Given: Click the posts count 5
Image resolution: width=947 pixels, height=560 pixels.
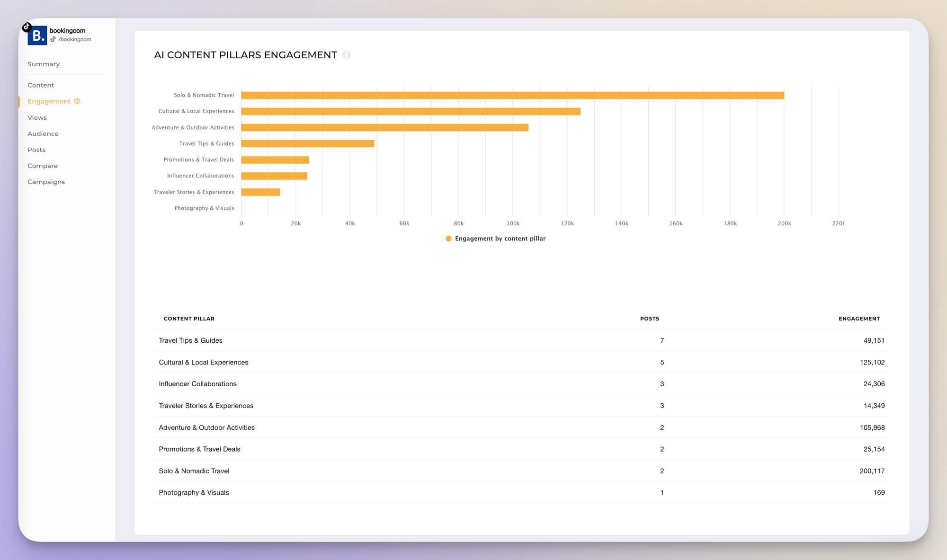Looking at the screenshot, I should click(662, 362).
